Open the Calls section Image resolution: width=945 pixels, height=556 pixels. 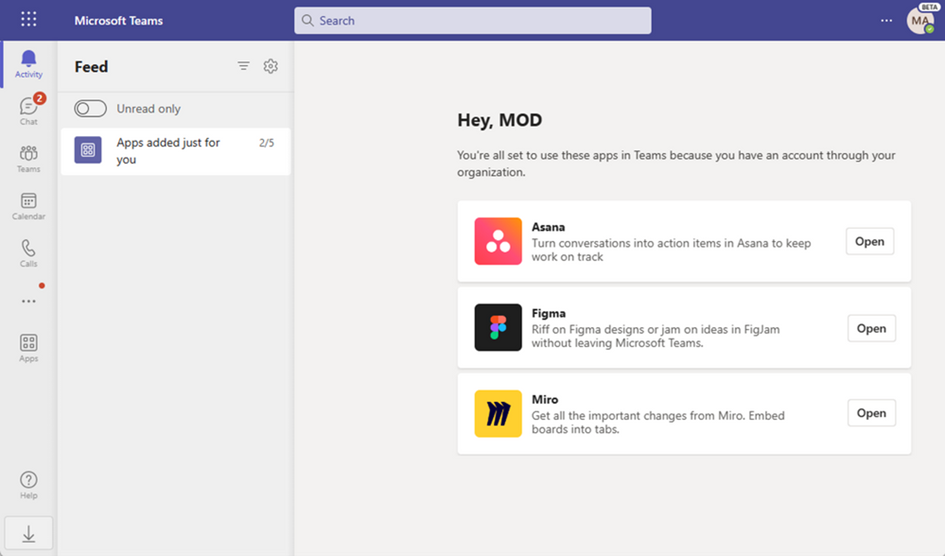click(x=29, y=253)
